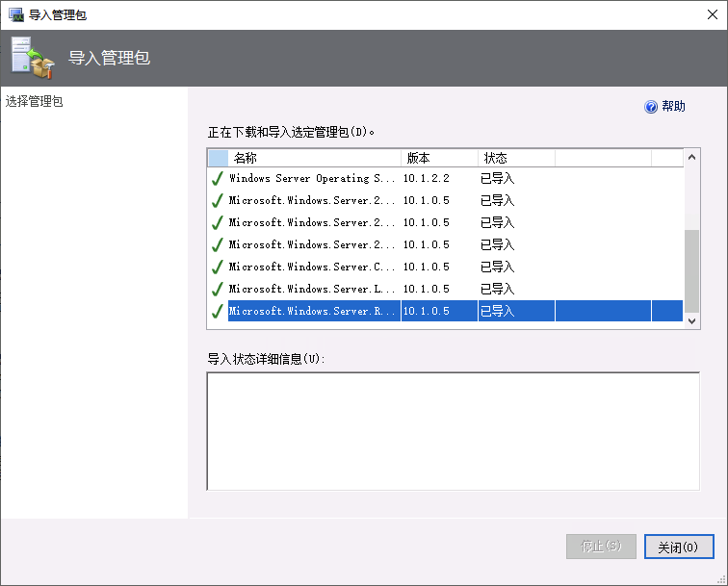Sort list by 状态 column header
The height and width of the screenshot is (586, 728).
[516, 158]
